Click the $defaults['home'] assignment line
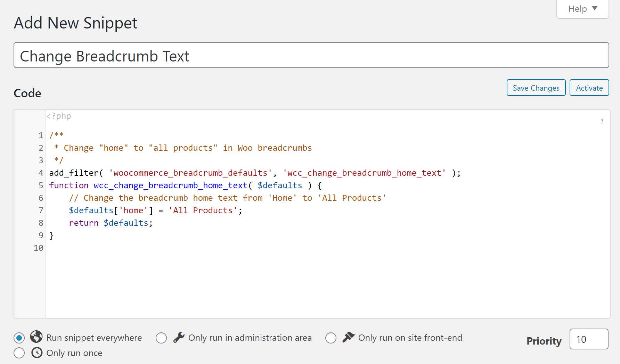The width and height of the screenshot is (620, 364). click(155, 210)
